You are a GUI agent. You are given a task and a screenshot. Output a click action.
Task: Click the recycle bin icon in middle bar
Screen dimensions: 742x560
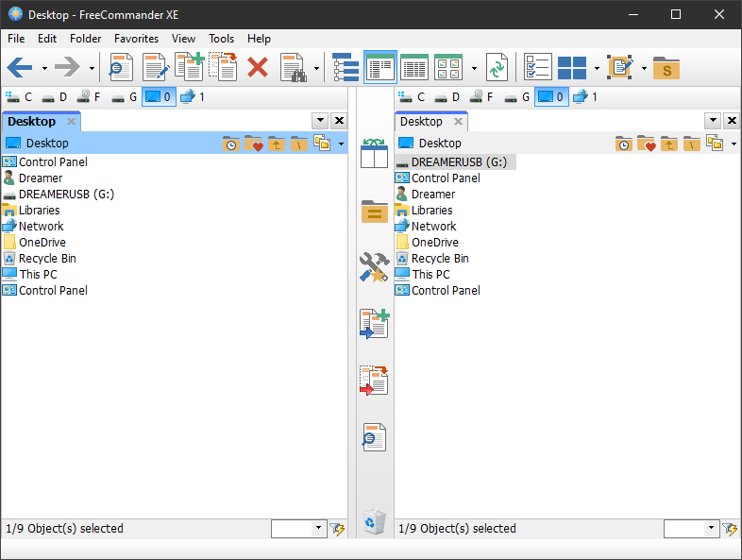coord(375,521)
